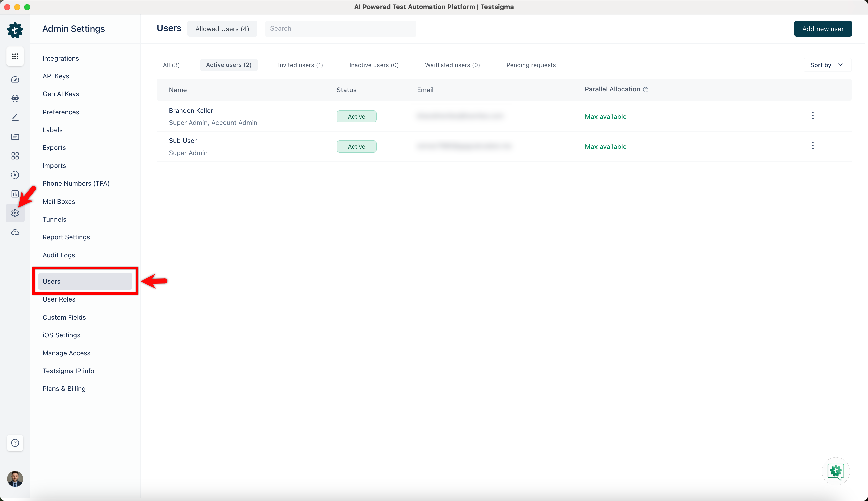Open Custom Fields settings
The width and height of the screenshot is (868, 501).
[x=64, y=317]
